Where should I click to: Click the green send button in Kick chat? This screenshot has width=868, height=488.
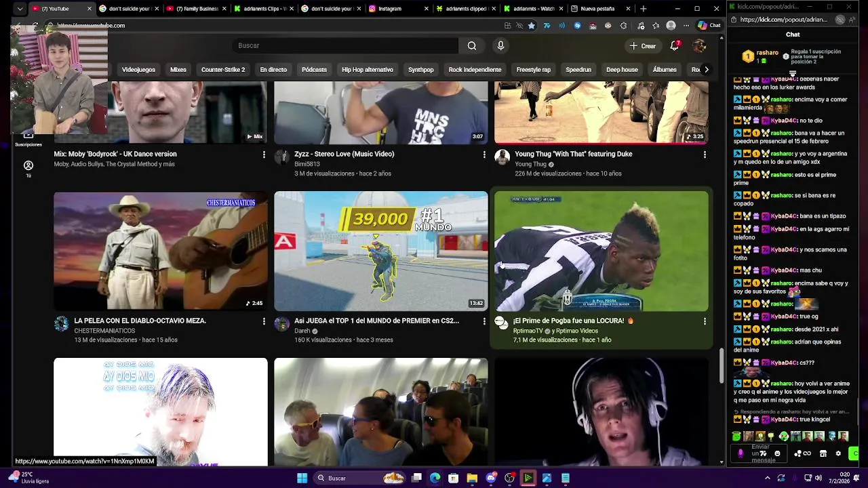tap(854, 453)
